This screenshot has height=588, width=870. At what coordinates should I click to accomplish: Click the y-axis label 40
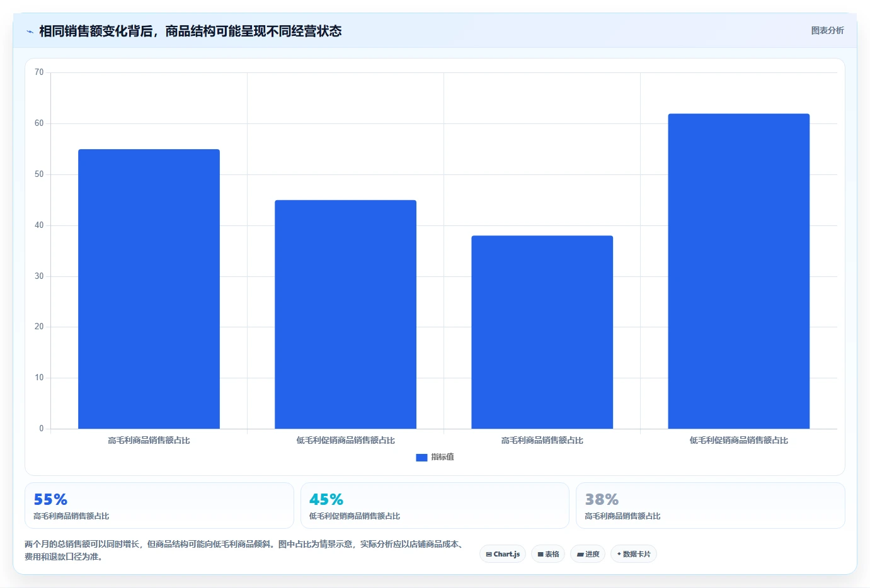[39, 225]
